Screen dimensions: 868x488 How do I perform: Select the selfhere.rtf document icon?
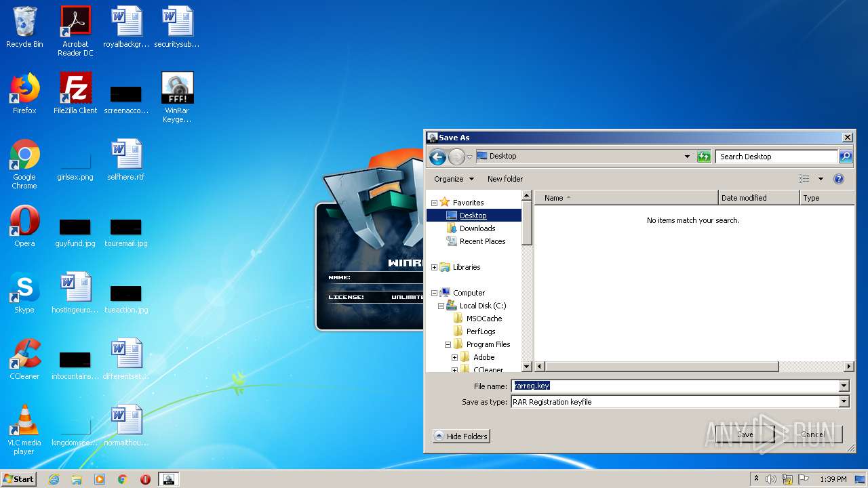tap(126, 160)
